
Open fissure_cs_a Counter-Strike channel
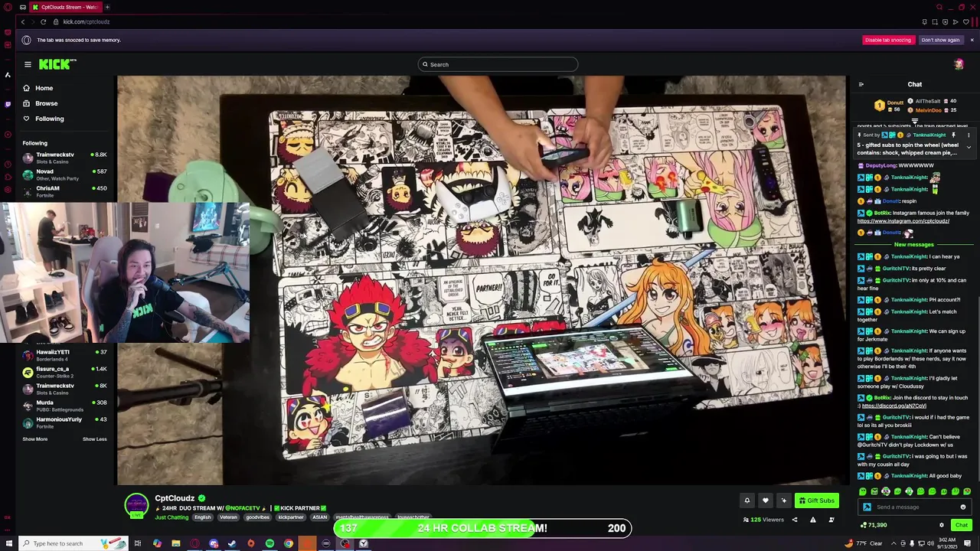tap(64, 372)
